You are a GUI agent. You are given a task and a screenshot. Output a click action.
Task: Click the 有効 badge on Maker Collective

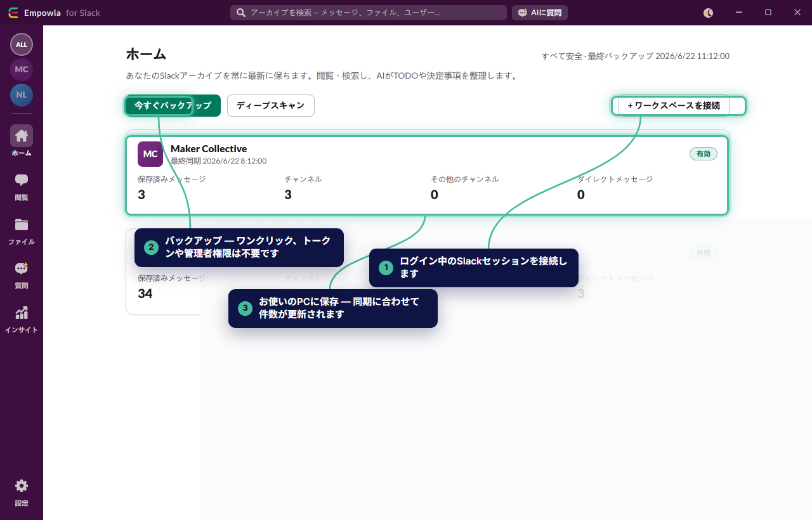tap(704, 153)
